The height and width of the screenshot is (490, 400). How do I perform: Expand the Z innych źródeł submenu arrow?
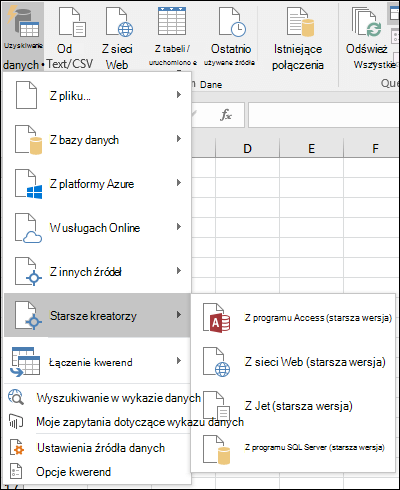(x=179, y=271)
